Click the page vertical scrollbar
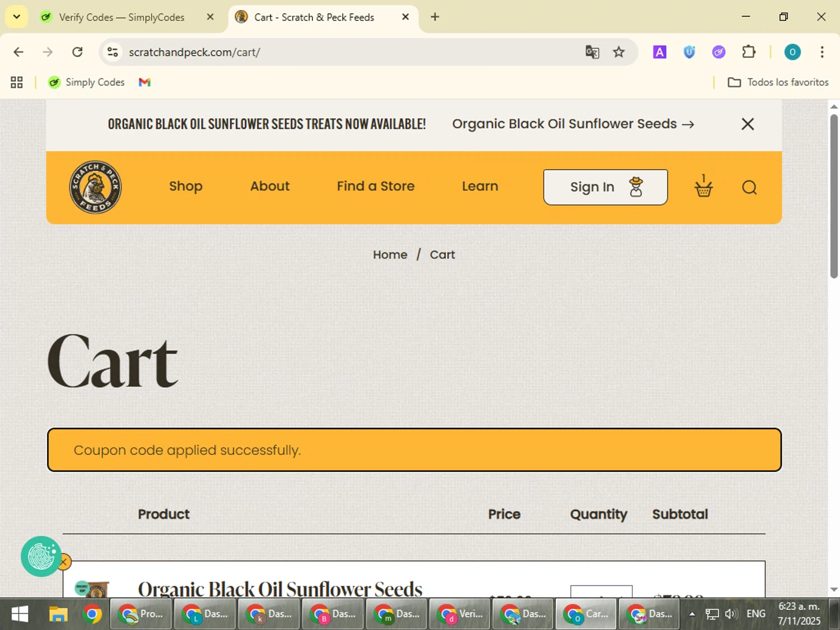 [x=834, y=196]
